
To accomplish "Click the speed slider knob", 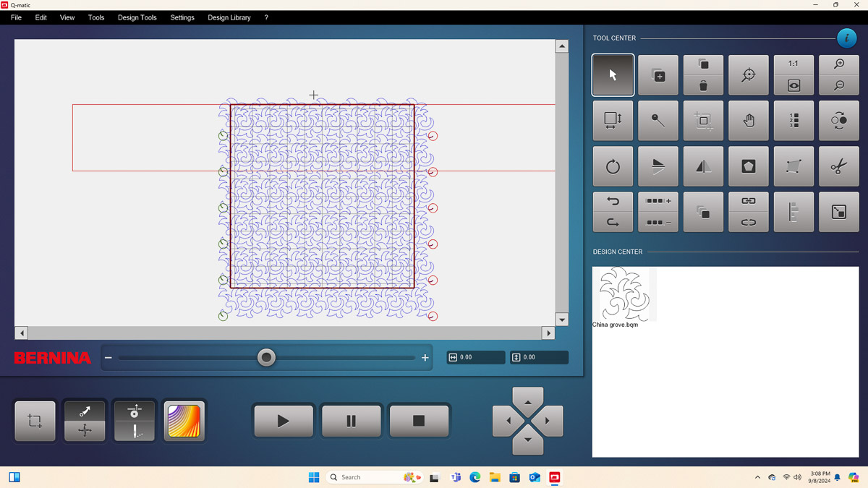I will tap(267, 357).
